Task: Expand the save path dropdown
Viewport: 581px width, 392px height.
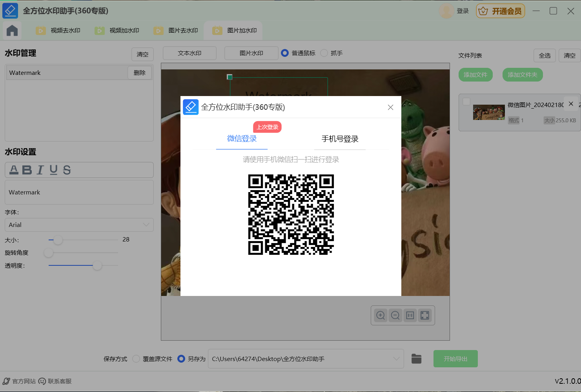Action: (396, 359)
